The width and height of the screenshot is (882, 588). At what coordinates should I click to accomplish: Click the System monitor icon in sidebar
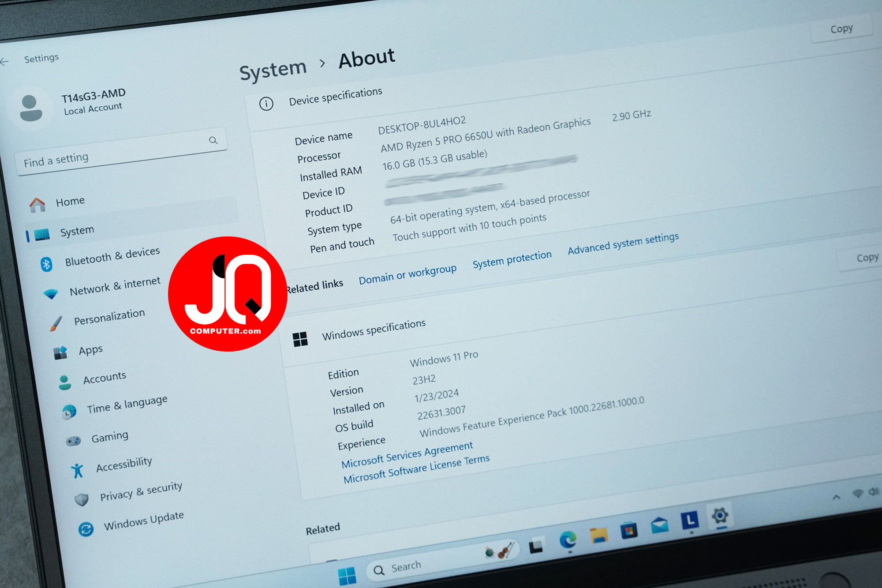42,235
